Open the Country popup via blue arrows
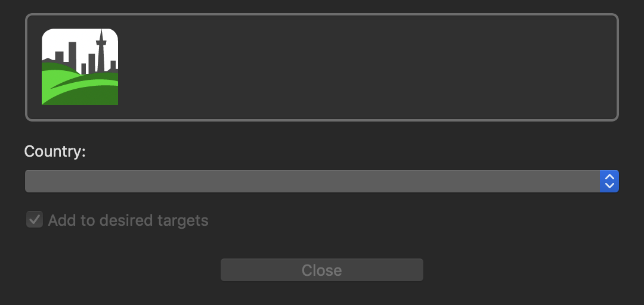This screenshot has height=305, width=644. point(609,181)
